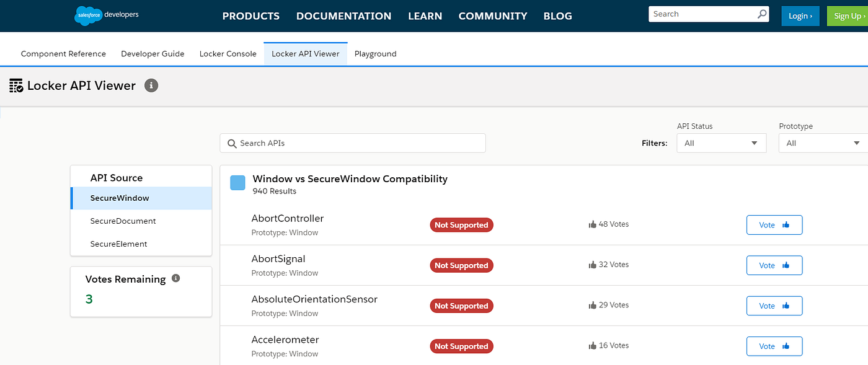Image resolution: width=868 pixels, height=365 pixels.
Task: Switch to the Playground tab
Action: 375,54
